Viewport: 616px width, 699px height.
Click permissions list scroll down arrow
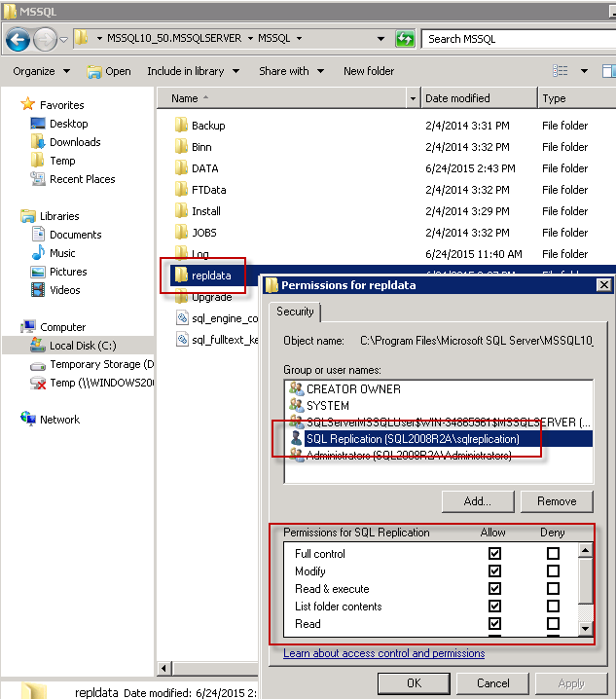tap(585, 629)
